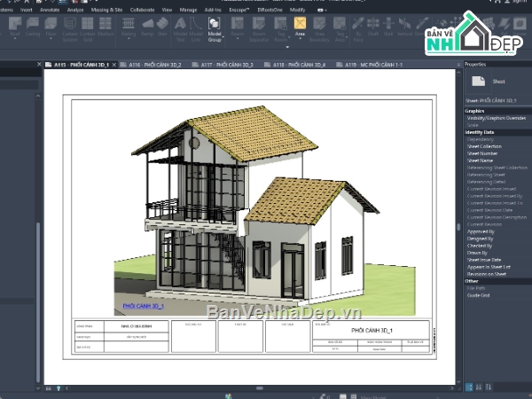532x399 pixels.
Task: Select the Stair tool
Action: (162, 27)
